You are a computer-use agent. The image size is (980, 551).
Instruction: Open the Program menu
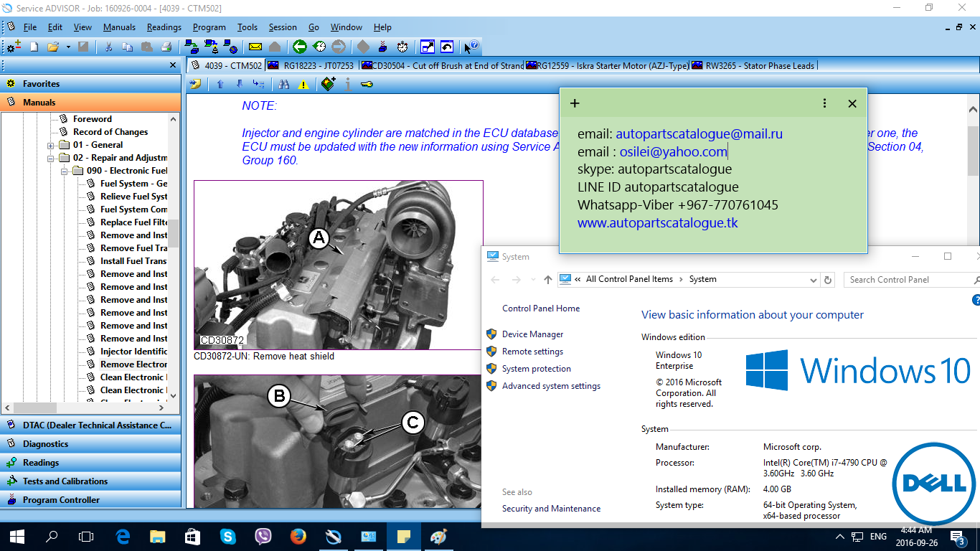tap(209, 27)
